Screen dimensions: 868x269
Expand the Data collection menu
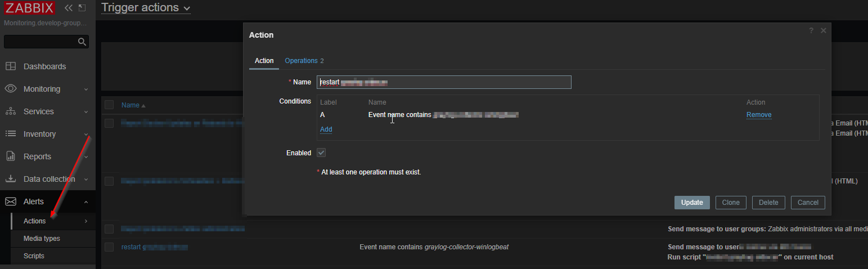click(86, 179)
